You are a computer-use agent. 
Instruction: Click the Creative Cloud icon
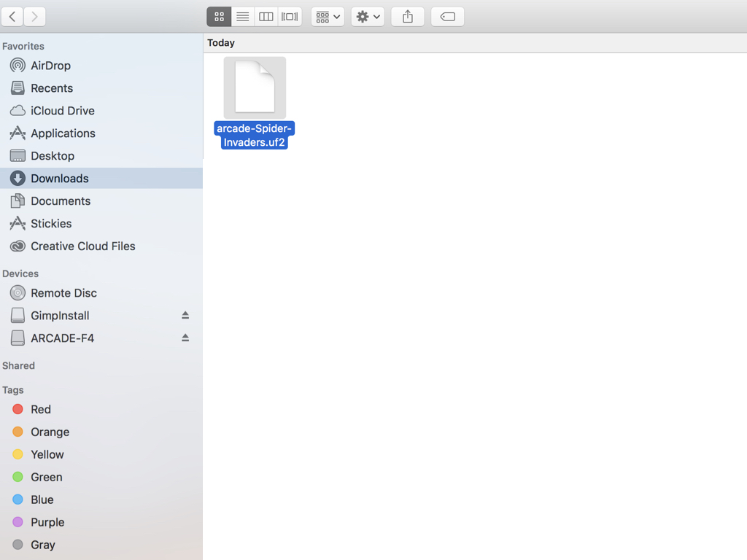(x=18, y=246)
